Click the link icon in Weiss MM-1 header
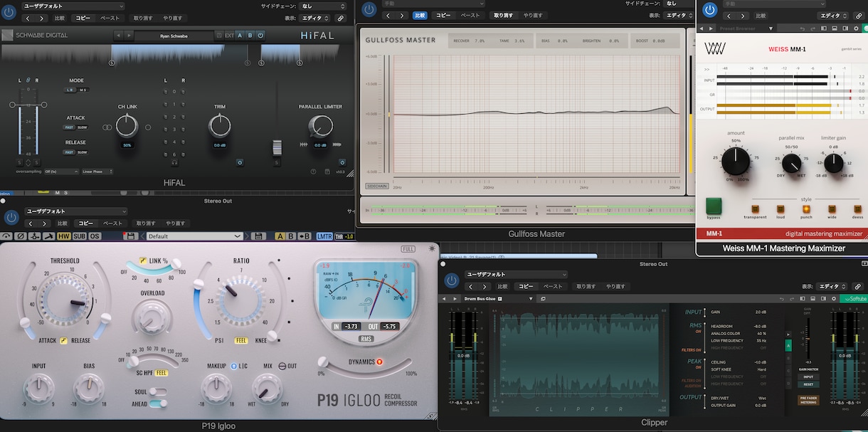868x432 pixels. coord(859,15)
